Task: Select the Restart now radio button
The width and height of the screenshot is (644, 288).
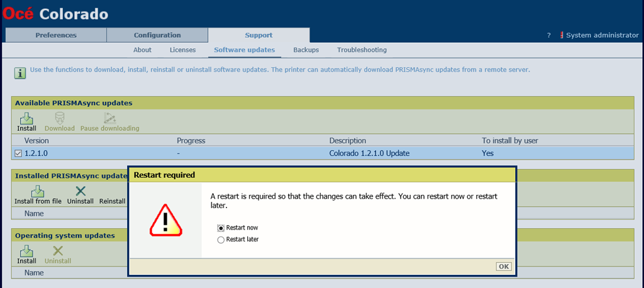Action: pyautogui.click(x=221, y=228)
